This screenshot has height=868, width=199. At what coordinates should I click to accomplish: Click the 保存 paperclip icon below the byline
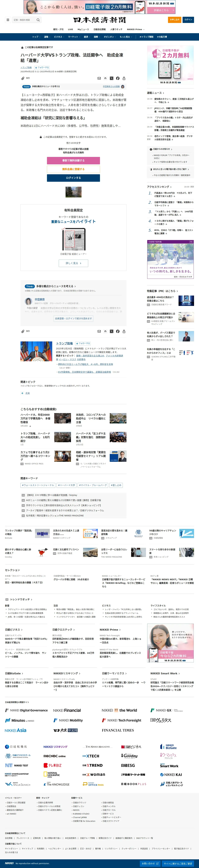pyautogui.click(x=23, y=78)
